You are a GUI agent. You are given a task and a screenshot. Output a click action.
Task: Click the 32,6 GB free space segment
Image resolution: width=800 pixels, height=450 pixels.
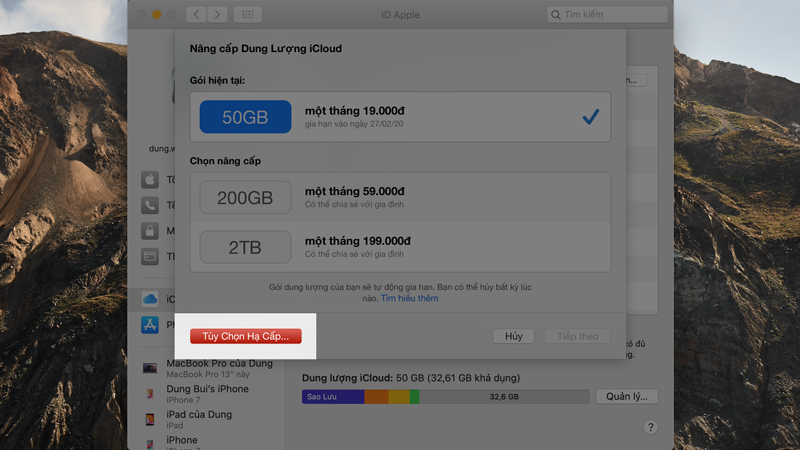[504, 396]
